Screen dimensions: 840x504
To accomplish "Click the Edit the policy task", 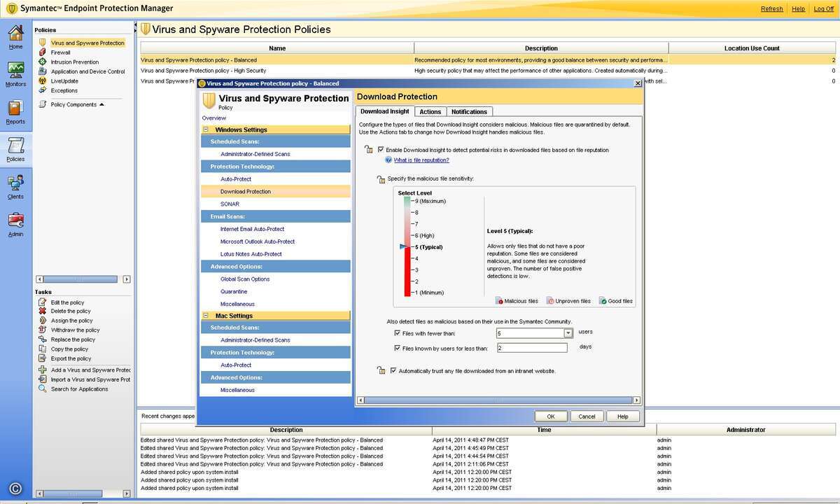I will click(67, 302).
